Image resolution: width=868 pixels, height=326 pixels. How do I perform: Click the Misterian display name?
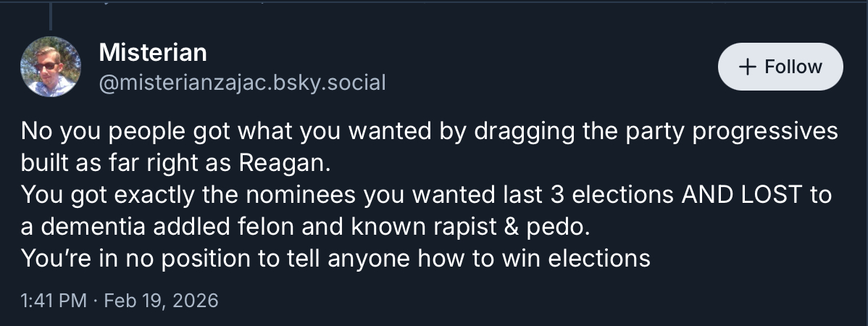(152, 52)
